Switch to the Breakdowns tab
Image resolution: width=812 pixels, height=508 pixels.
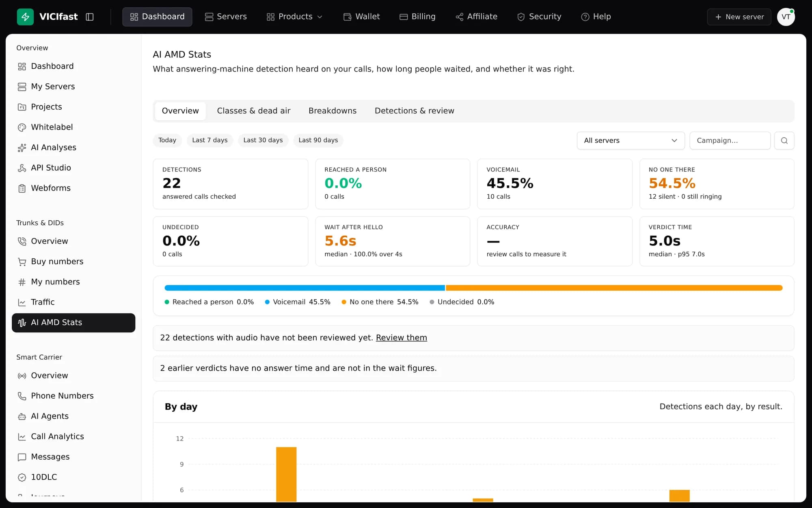[x=333, y=111]
